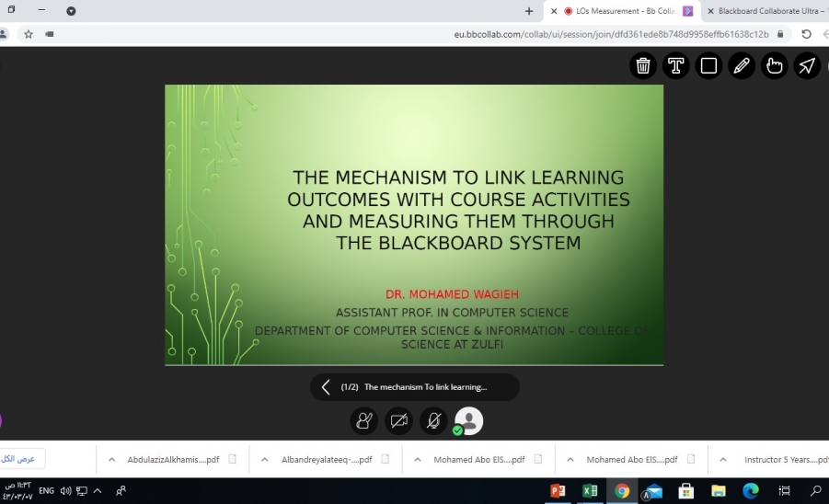Image resolution: width=829 pixels, height=504 pixels.
Task: Open Microsoft Store from the taskbar
Action: coord(685,491)
